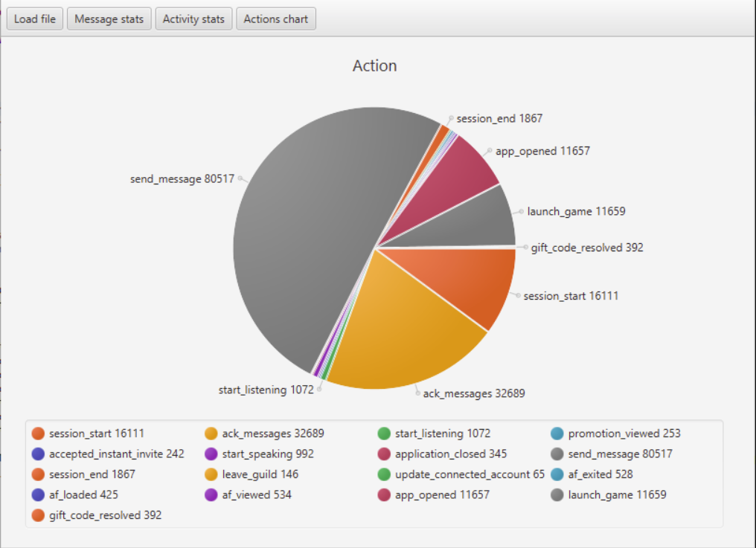
Task: Click legend text 'session_end 1867'
Action: click(92, 474)
